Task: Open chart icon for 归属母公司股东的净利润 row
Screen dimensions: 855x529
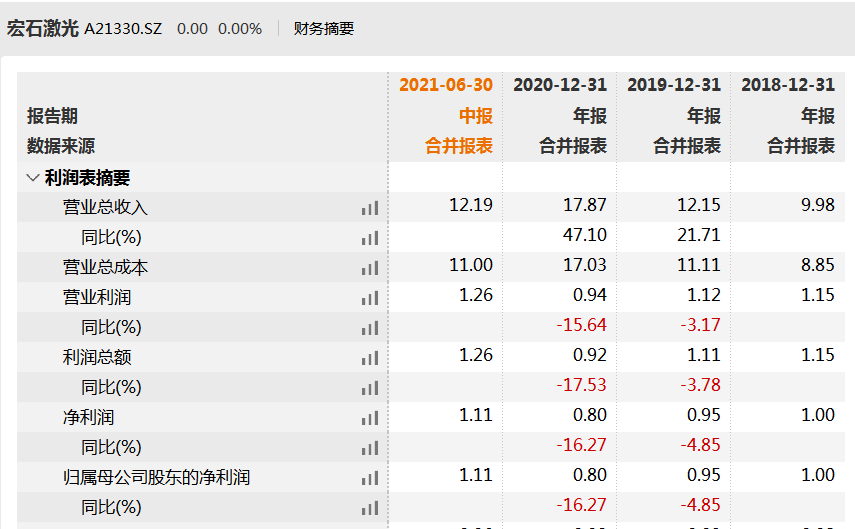Action: [370, 478]
